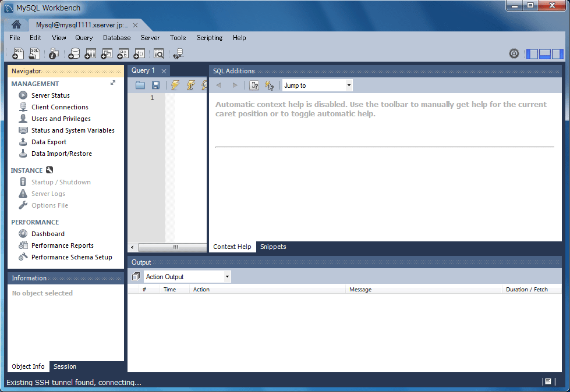
Task: Expand the Navigator panel with the arrows icon
Action: point(113,83)
